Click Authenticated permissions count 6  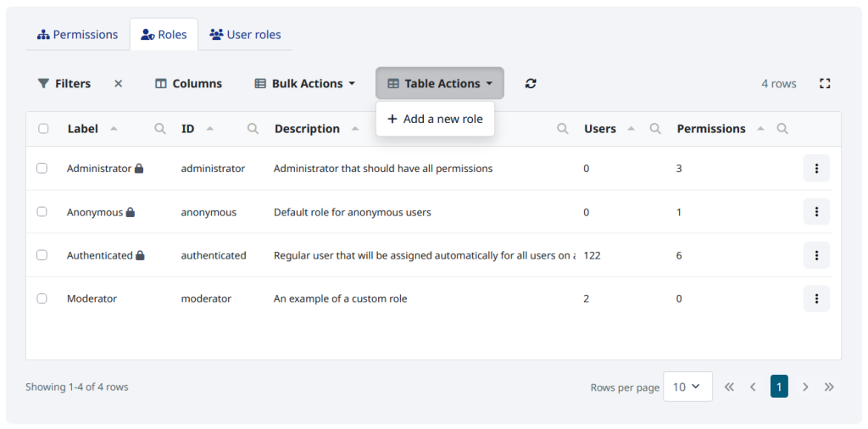pyautogui.click(x=679, y=255)
